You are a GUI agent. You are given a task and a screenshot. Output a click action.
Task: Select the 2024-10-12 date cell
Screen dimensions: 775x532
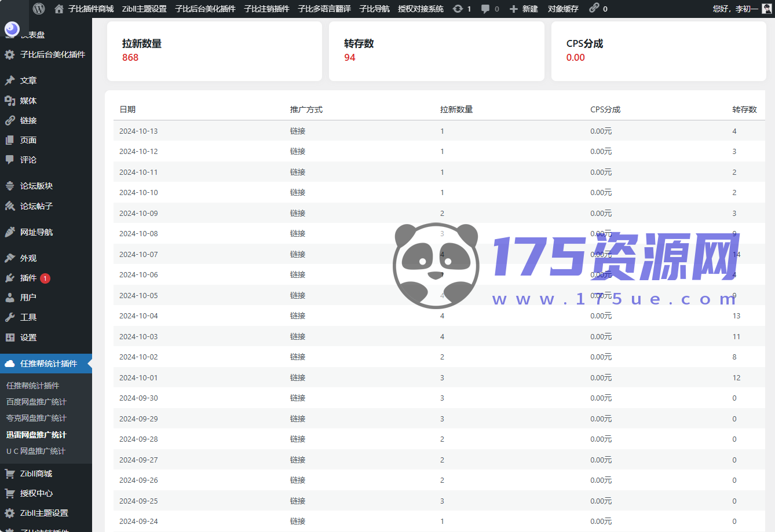coord(138,152)
